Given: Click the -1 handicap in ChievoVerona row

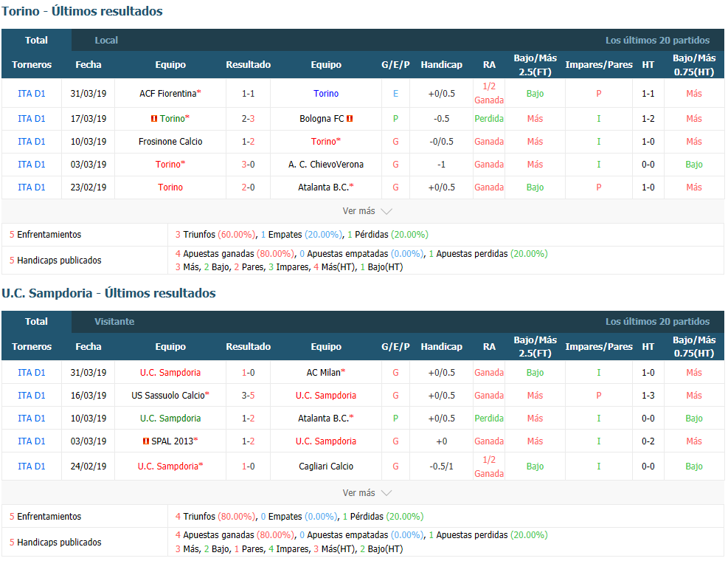Looking at the screenshot, I should pyautogui.click(x=442, y=164).
